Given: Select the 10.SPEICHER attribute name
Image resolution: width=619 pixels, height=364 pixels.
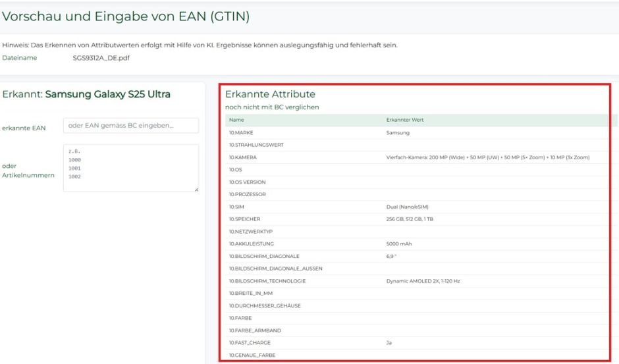Looking at the screenshot, I should (244, 219).
